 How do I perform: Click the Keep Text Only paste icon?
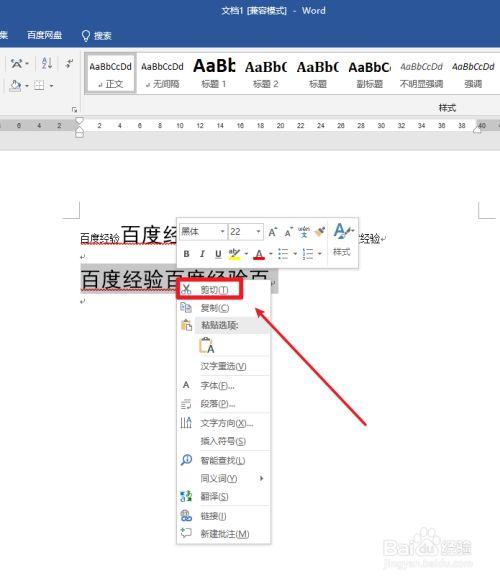click(x=206, y=345)
